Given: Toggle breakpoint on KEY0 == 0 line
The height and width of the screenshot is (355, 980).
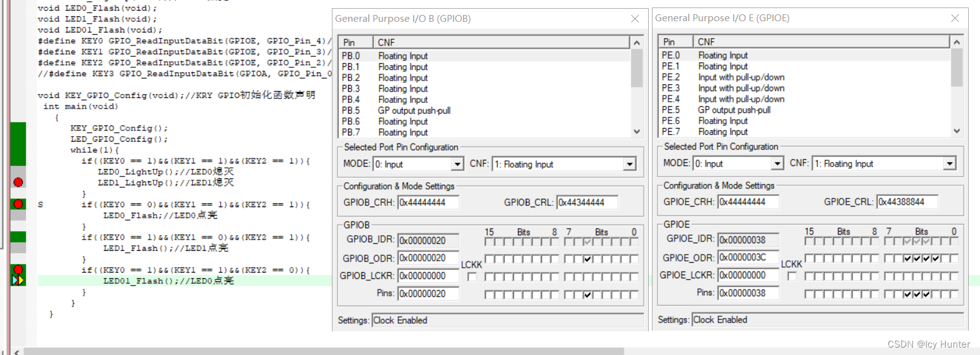Looking at the screenshot, I should (18, 204).
